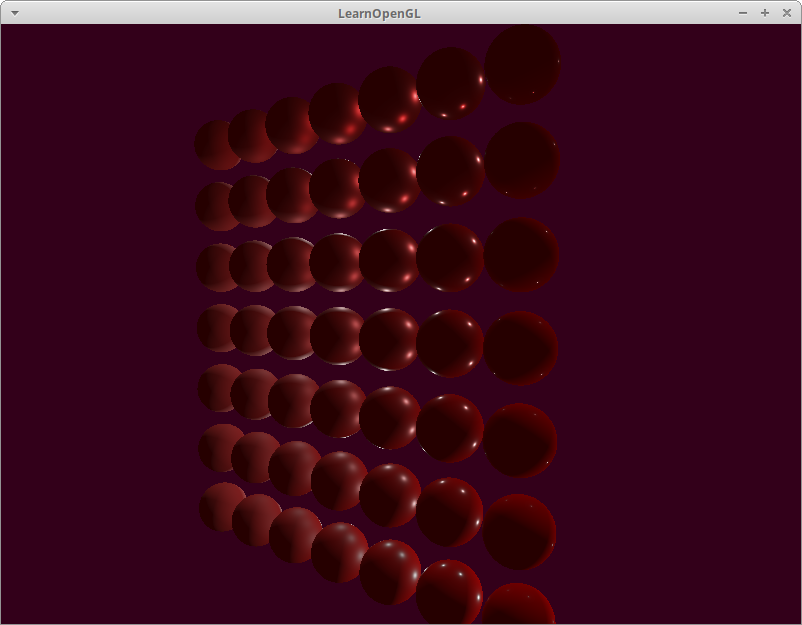
Task: Click the top row's sixth sphere from left
Action: pos(450,84)
